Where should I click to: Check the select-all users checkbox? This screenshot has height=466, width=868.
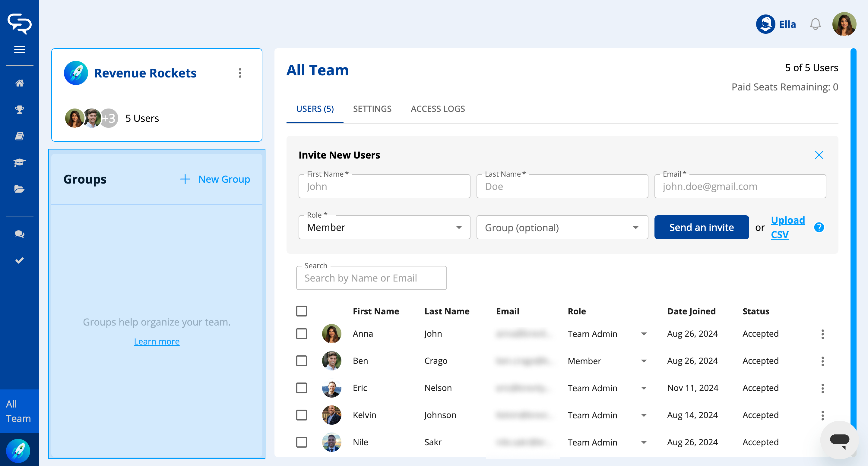(x=302, y=311)
